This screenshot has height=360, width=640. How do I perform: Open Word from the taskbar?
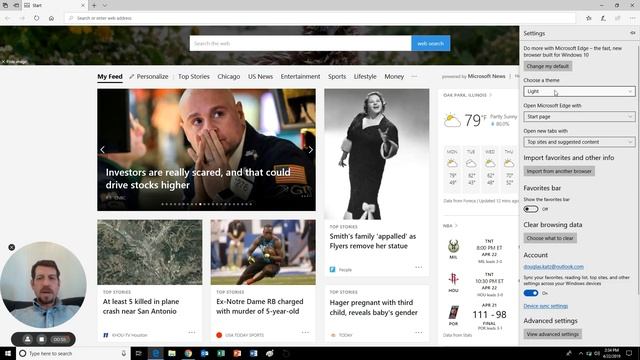coord(253,353)
